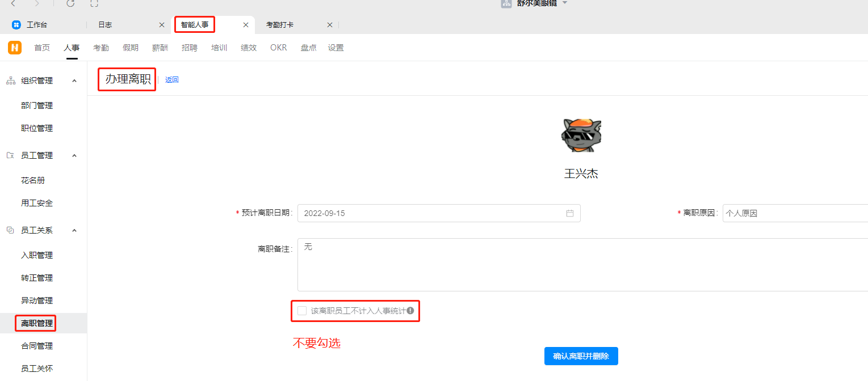Close the 考勤打卡 tab
Image resolution: width=868 pixels, height=381 pixels.
click(330, 25)
